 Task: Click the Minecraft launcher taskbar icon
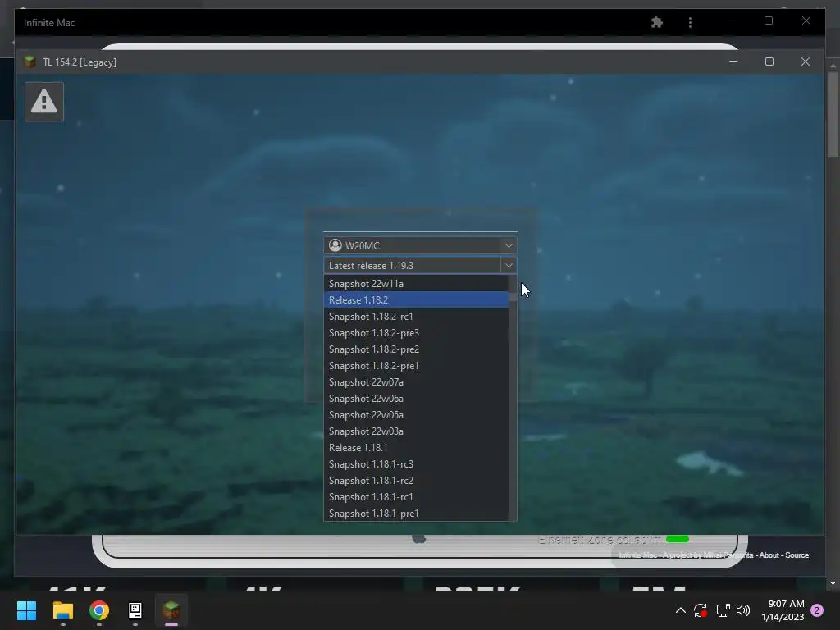point(171,610)
